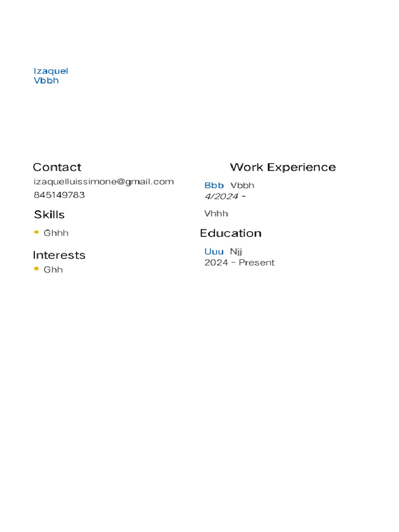The image size is (399, 532).
Task: Click the Education section heading
Action: (x=231, y=233)
